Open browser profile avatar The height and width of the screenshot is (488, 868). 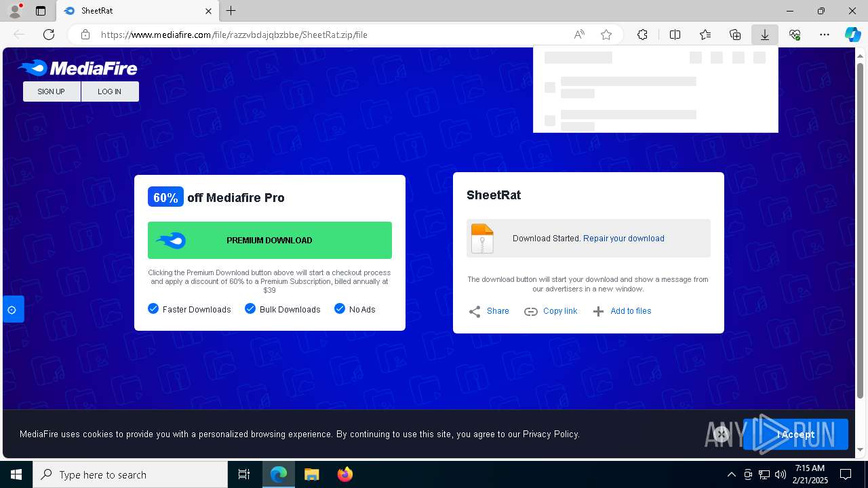click(15, 10)
